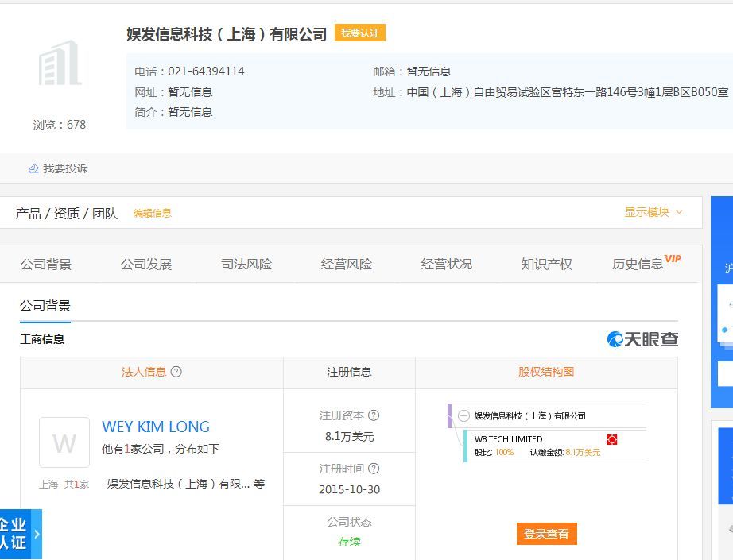Click the help icon beside 注册时间
Viewport: 733px width, 560px height.
(x=374, y=469)
